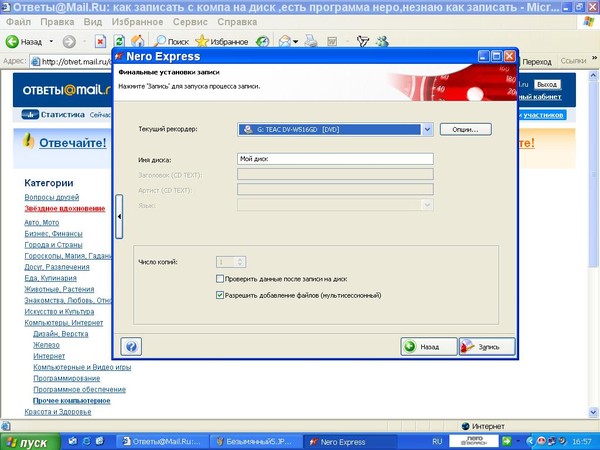Viewport: 600px width, 450px height.
Task: Open the Авто, Мото category link
Action: (x=42, y=222)
